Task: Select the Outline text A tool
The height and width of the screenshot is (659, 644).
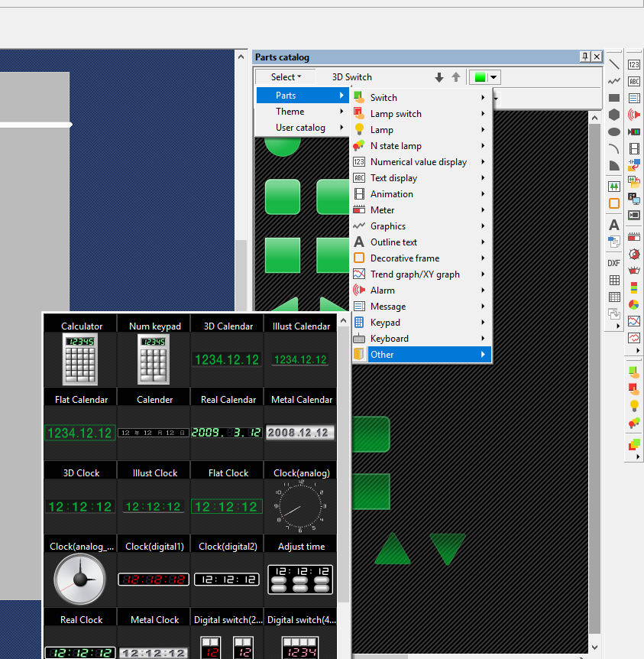Action: (x=614, y=225)
